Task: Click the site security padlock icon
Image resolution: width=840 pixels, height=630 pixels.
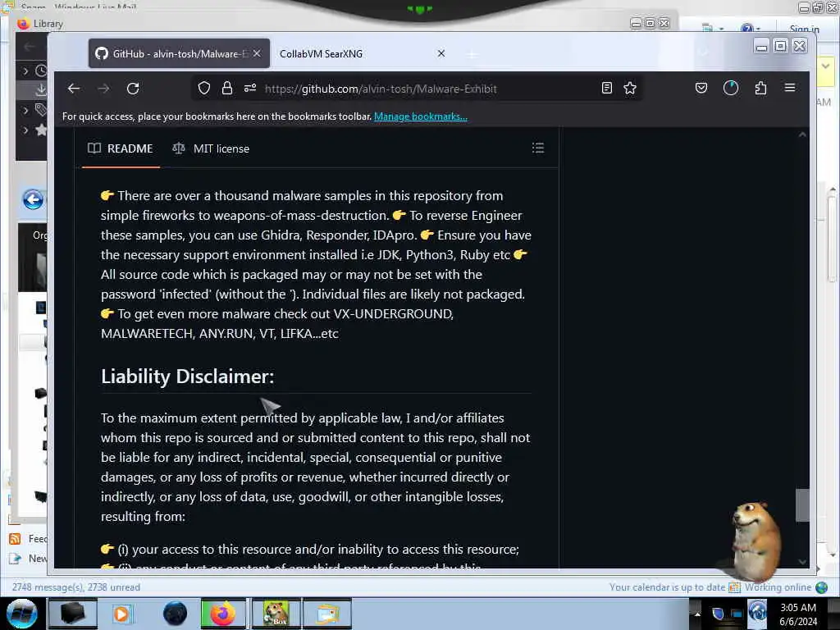Action: point(227,89)
